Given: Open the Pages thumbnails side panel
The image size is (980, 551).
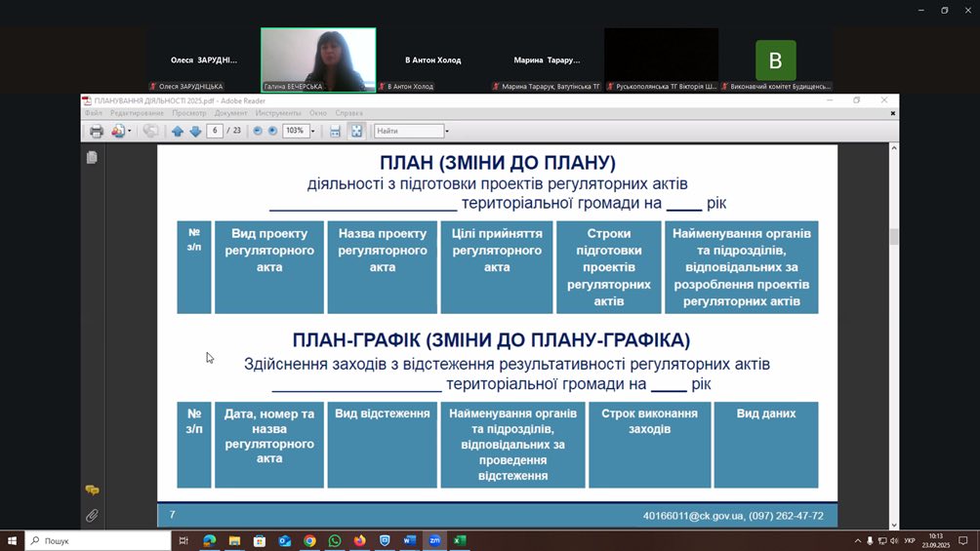Looking at the screenshot, I should (x=92, y=157).
